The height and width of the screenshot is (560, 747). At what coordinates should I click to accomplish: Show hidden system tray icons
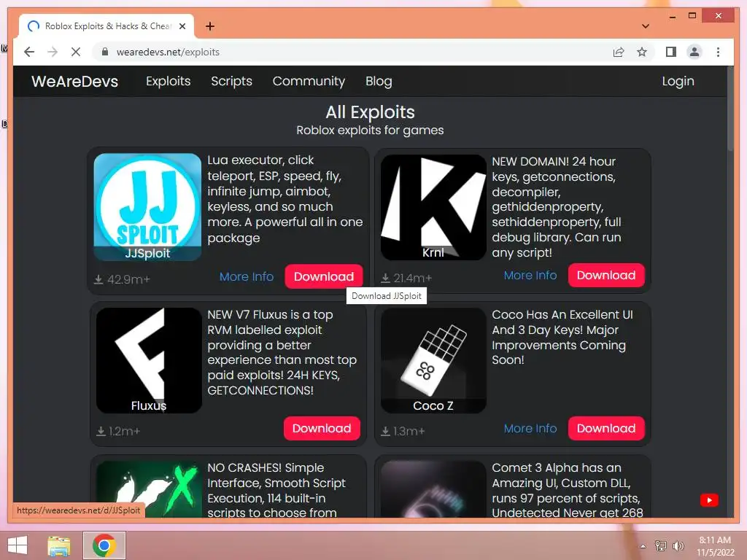point(643,546)
